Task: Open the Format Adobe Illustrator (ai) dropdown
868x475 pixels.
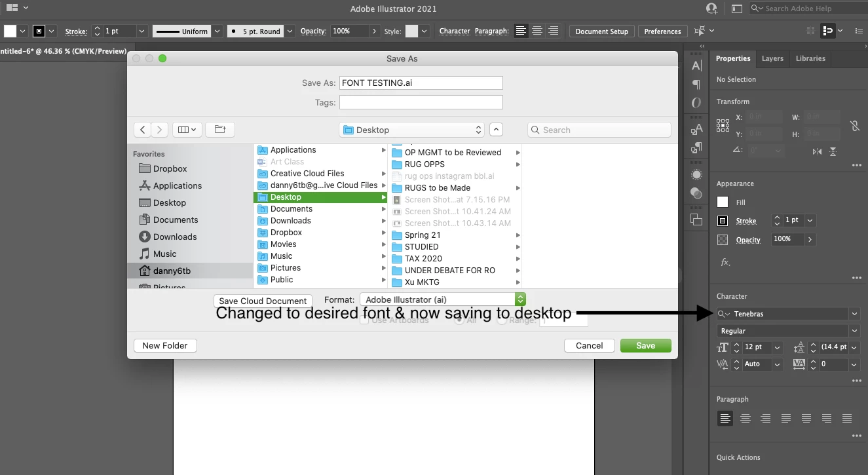Action: coord(443,299)
